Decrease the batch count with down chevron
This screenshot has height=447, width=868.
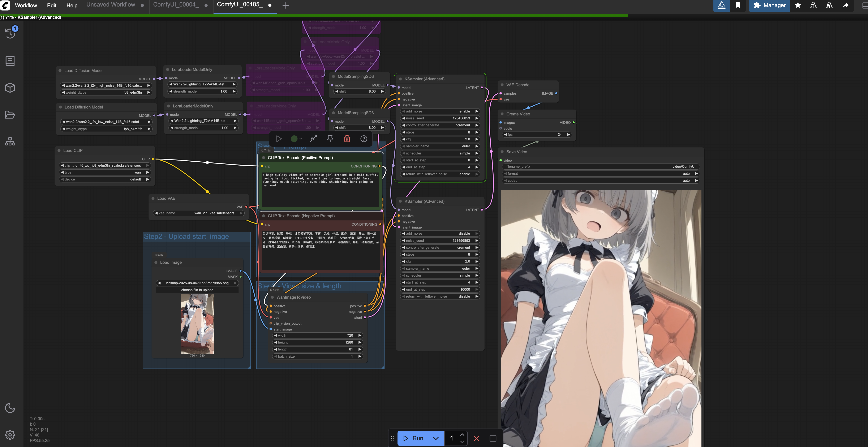(x=462, y=442)
